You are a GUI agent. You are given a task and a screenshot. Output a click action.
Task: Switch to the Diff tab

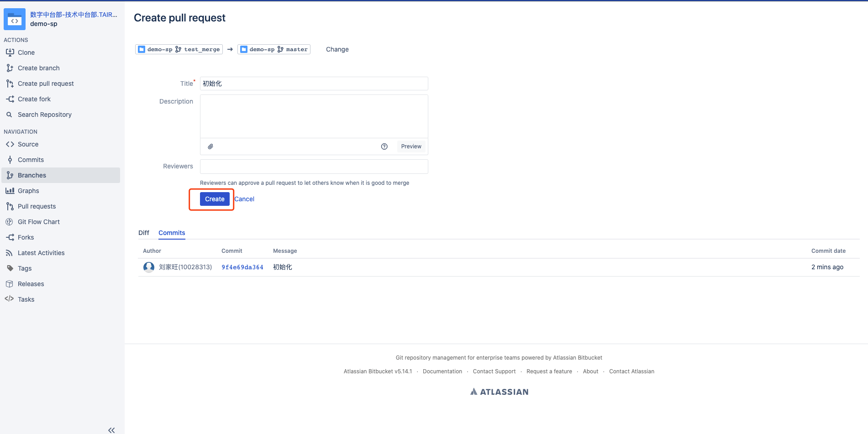coord(143,233)
